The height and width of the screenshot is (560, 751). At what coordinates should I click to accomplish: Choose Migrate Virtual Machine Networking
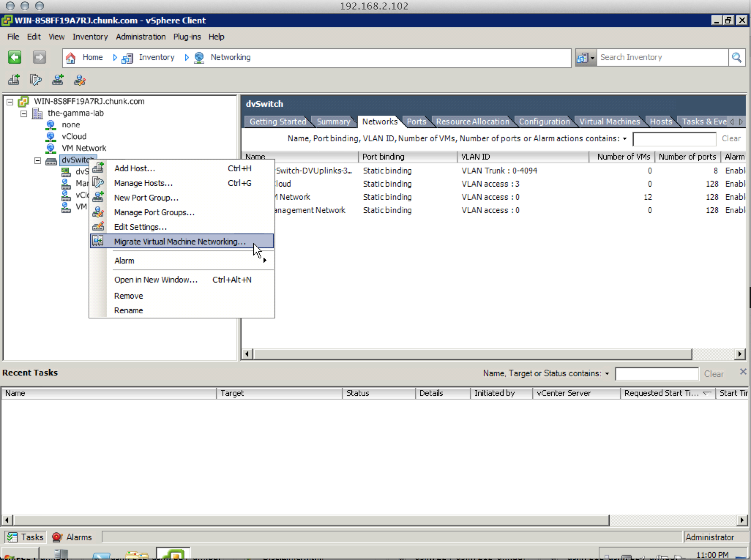click(x=180, y=242)
